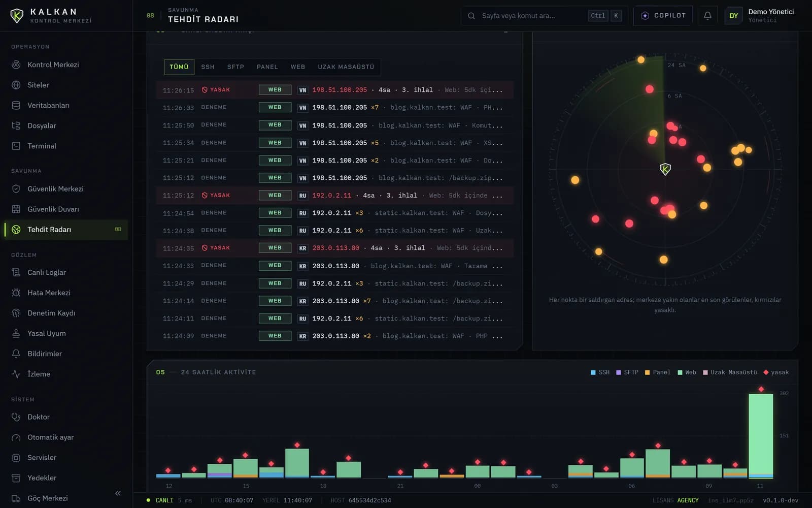Open Hata Merkezi bug icon
Screen dimensions: 812x508
pos(16,293)
